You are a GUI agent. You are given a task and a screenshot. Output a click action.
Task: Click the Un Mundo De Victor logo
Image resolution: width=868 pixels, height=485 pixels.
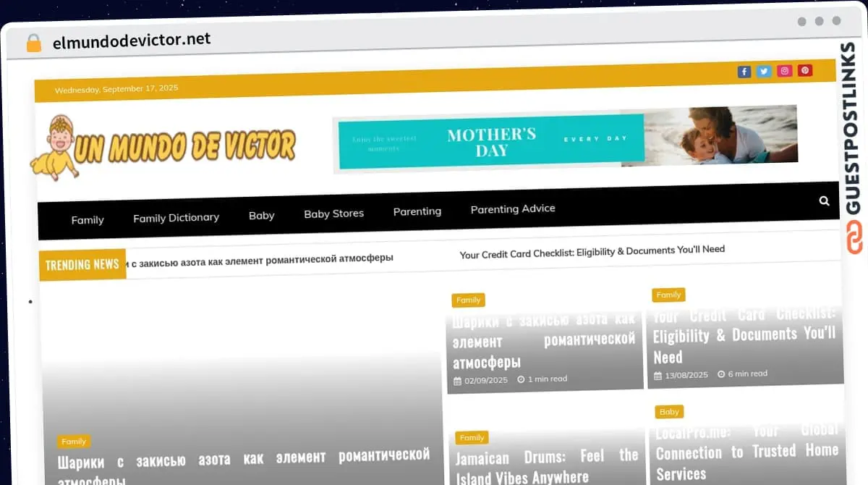(x=163, y=147)
